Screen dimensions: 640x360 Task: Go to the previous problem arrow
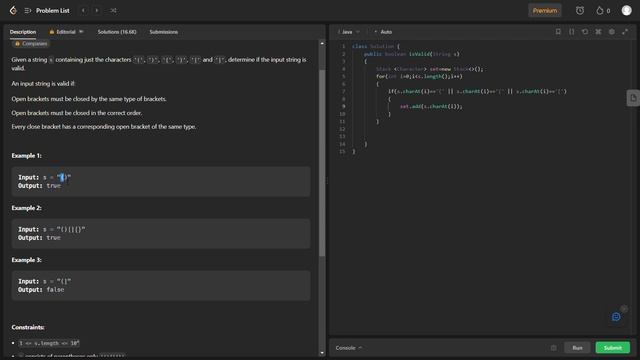[83, 11]
